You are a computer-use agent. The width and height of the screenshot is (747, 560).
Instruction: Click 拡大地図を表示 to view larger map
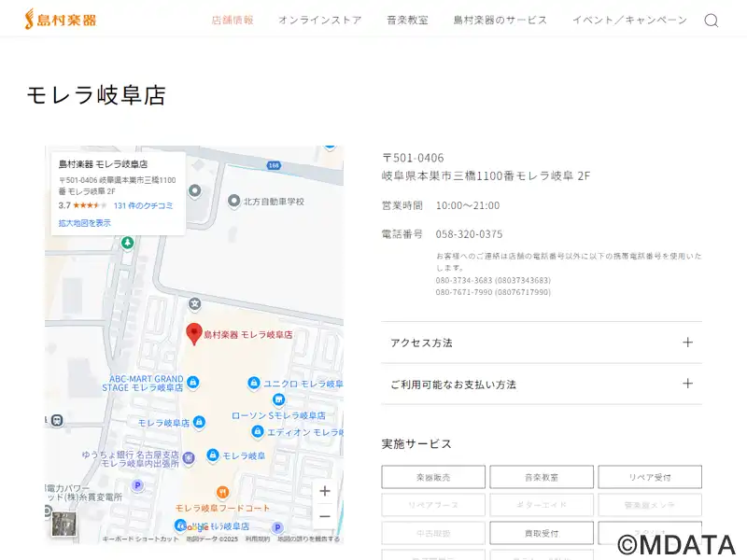(x=84, y=223)
